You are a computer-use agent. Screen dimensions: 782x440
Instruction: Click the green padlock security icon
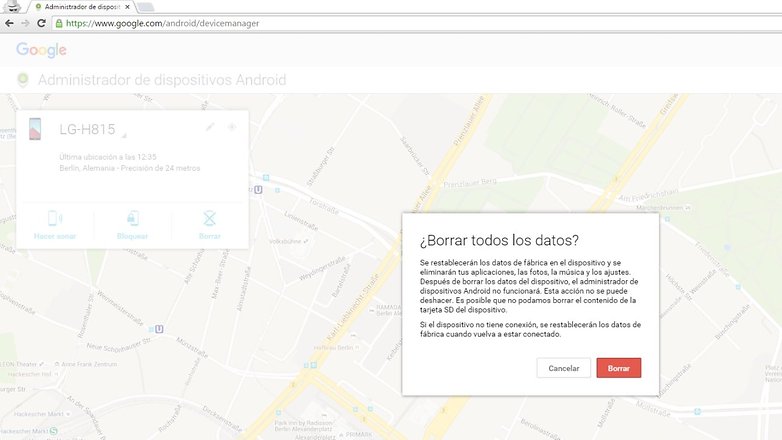click(x=59, y=23)
